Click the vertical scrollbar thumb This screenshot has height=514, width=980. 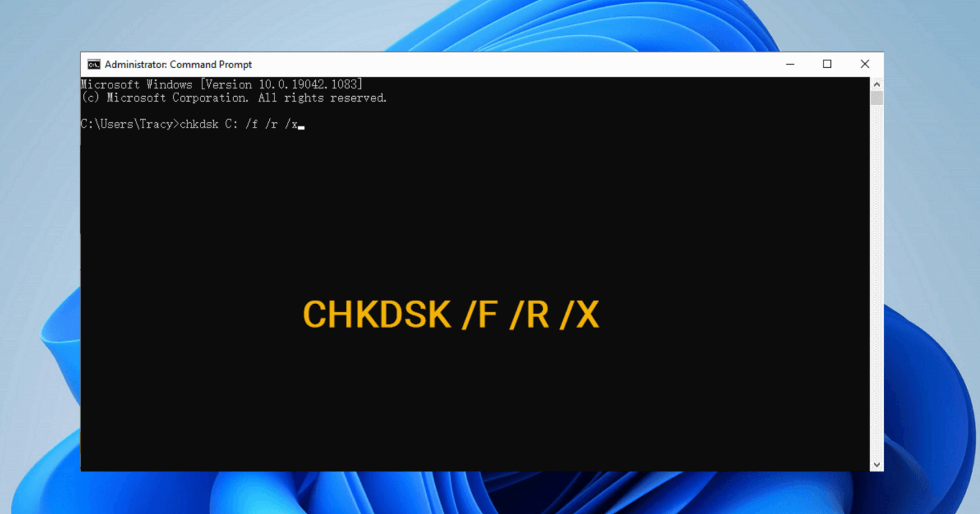point(876,98)
